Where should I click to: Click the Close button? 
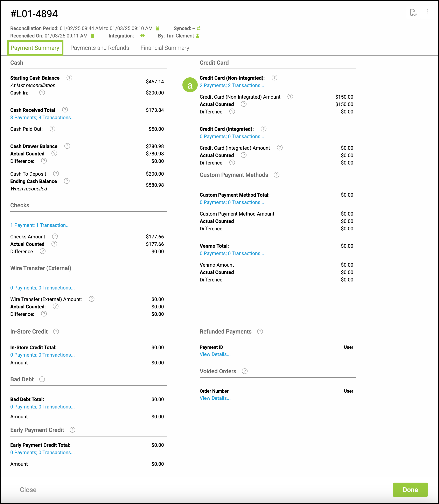pyautogui.click(x=28, y=490)
